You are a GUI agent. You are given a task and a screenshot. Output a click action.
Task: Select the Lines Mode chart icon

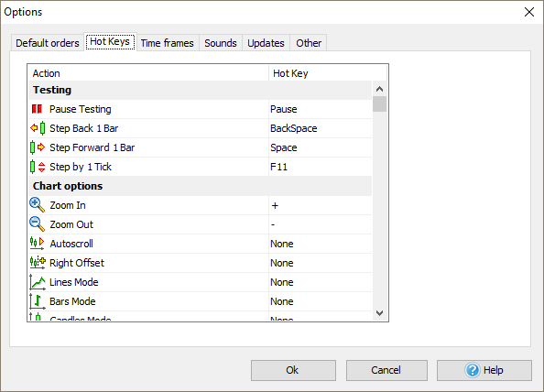click(x=38, y=282)
